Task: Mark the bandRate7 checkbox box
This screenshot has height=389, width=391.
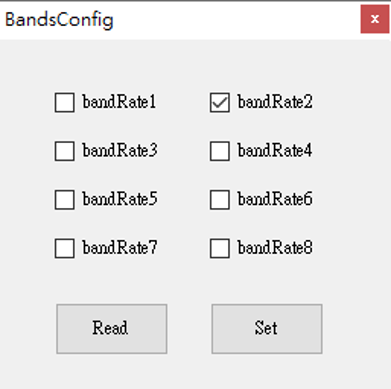Action: click(x=65, y=248)
